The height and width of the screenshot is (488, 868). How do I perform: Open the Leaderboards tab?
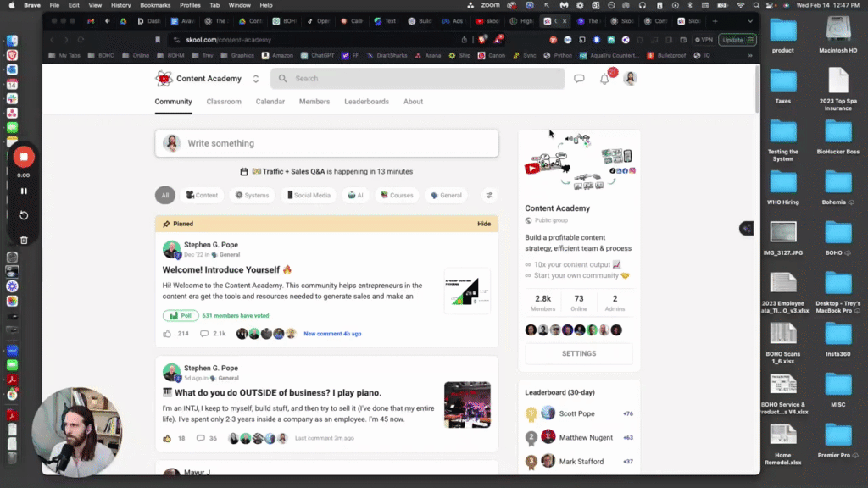point(366,102)
